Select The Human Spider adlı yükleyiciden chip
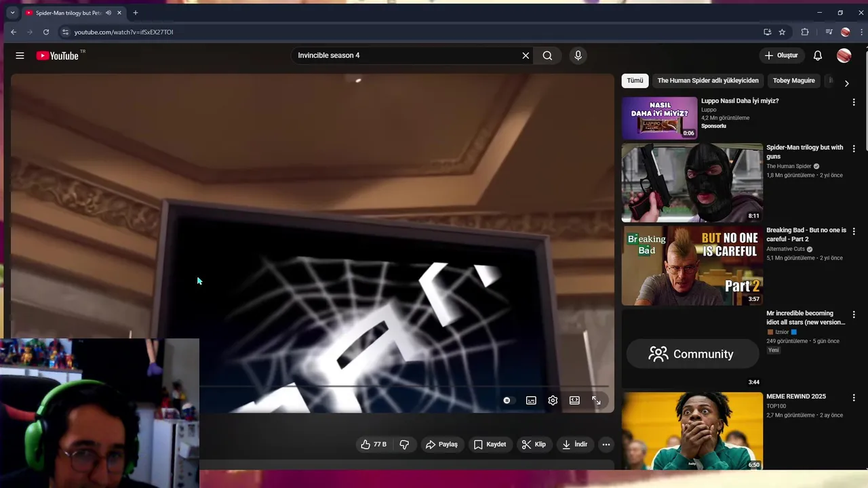The width and height of the screenshot is (868, 488). [x=708, y=81]
